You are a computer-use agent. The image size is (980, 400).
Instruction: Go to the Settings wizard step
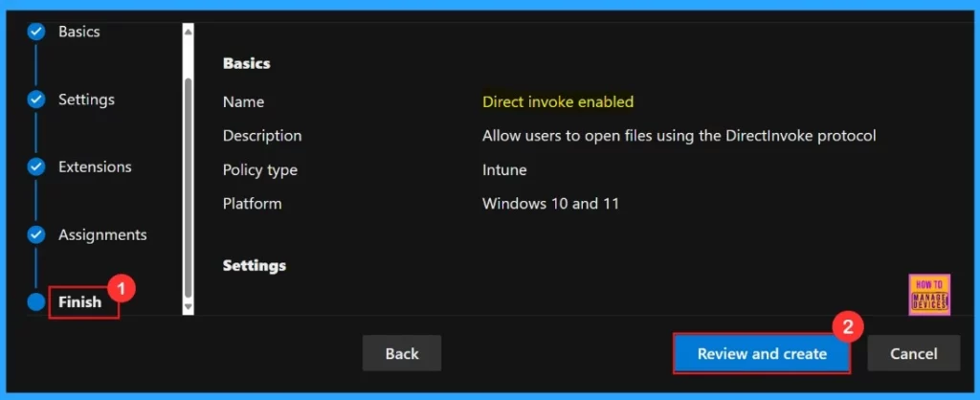pos(87,100)
